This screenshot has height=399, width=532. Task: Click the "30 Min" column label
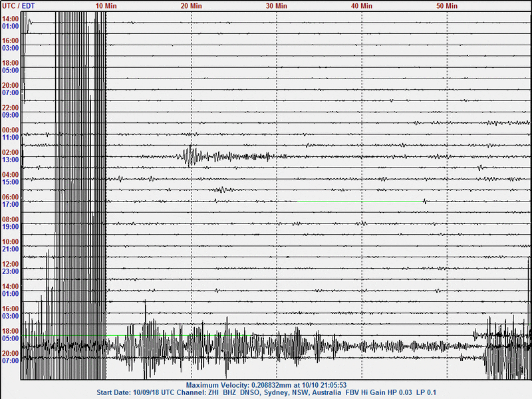(276, 6)
